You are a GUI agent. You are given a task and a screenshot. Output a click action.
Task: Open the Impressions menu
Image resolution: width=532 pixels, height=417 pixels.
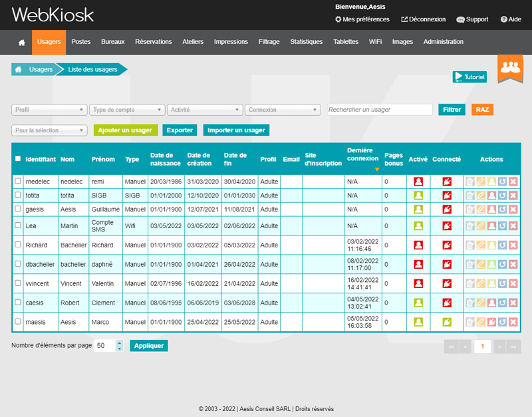(x=231, y=42)
